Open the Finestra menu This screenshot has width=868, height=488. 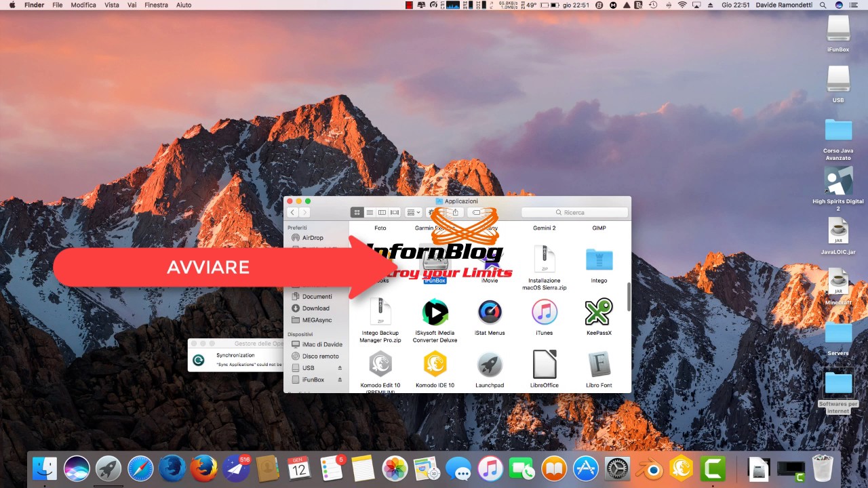[157, 5]
